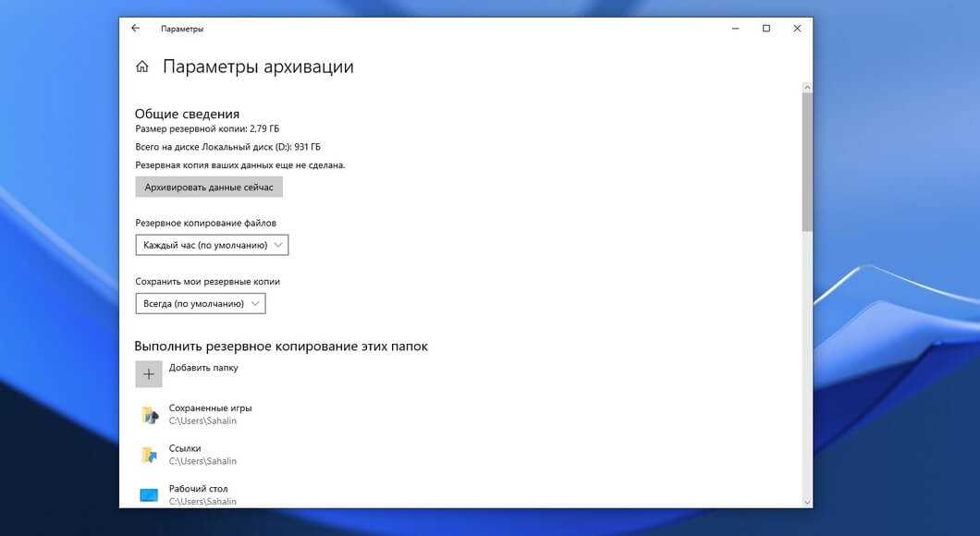Click the back arrow in title bar
The width and height of the screenshot is (980, 536).
pyautogui.click(x=136, y=29)
